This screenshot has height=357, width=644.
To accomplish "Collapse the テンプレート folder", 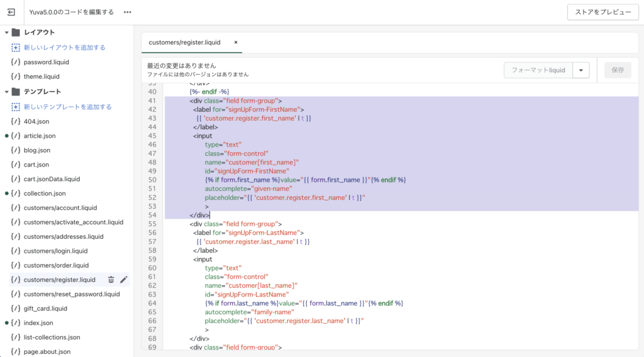I will pos(6,92).
